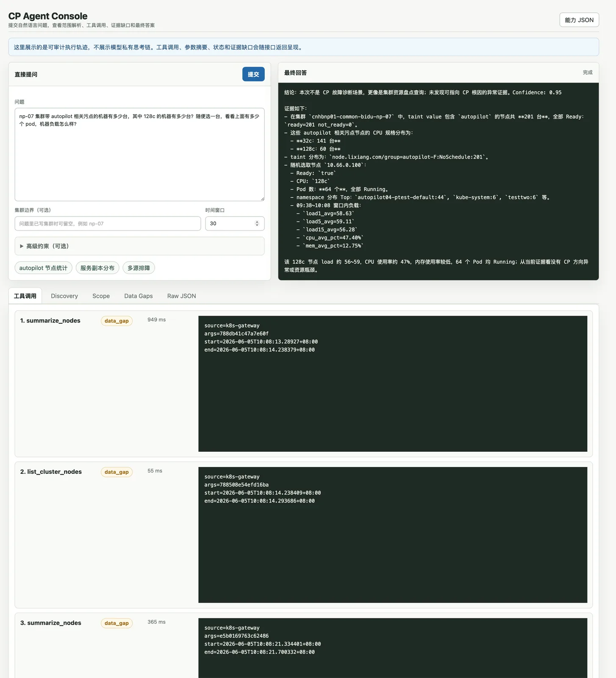The image size is (616, 678).
Task: Switch to the 工具调用 tab
Action: click(25, 296)
